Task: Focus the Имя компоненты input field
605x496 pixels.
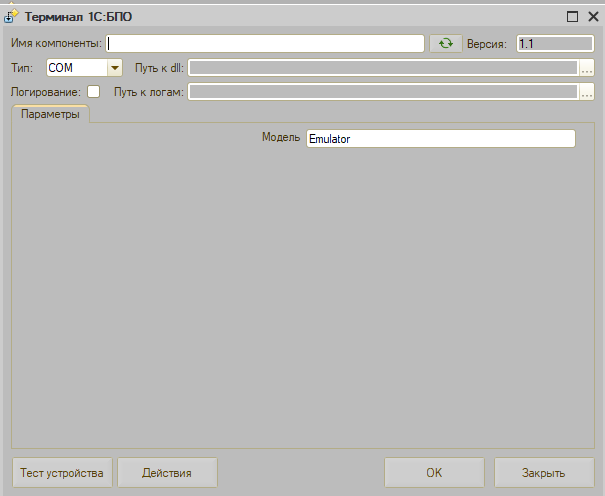Action: coord(265,43)
